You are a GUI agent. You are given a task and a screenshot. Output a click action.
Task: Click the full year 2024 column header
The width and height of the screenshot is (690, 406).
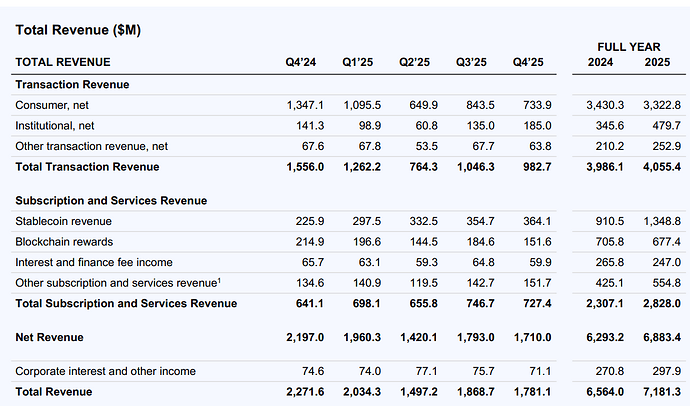(600, 62)
